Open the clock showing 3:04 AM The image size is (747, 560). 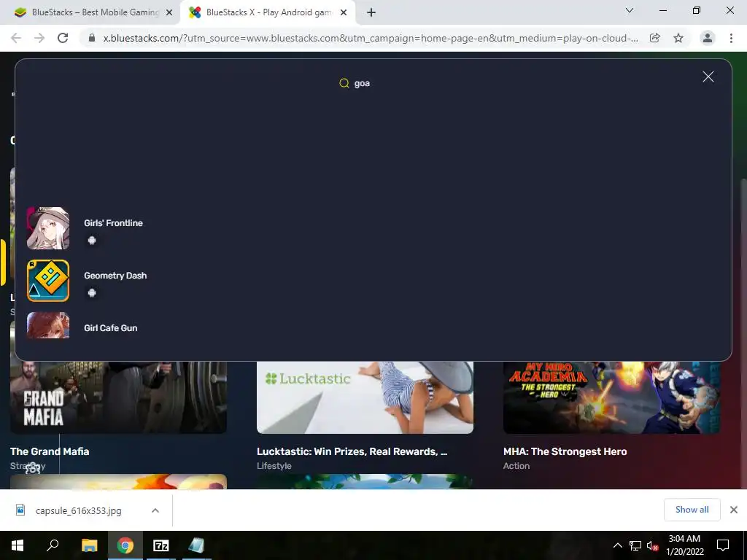pyautogui.click(x=684, y=545)
